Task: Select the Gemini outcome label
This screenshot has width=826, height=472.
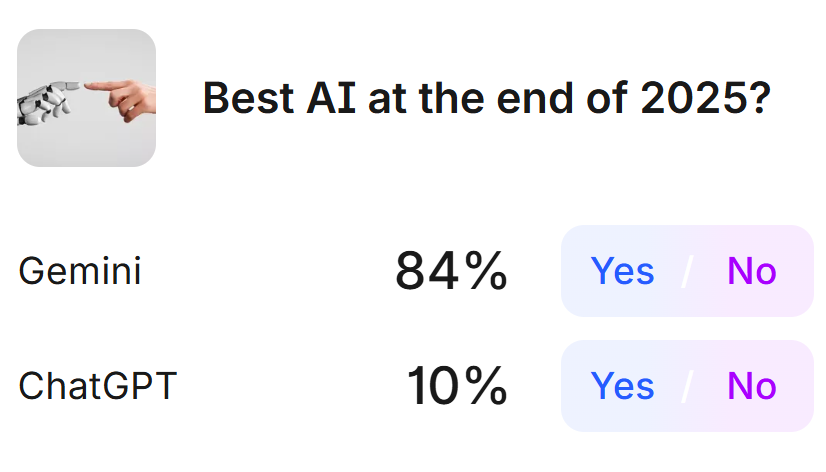Action: pyautogui.click(x=80, y=271)
